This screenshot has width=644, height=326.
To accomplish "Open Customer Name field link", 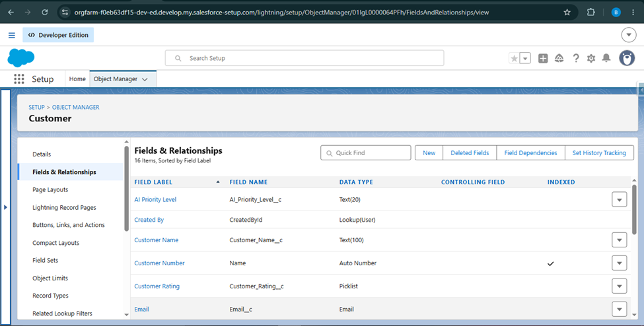I will (156, 240).
